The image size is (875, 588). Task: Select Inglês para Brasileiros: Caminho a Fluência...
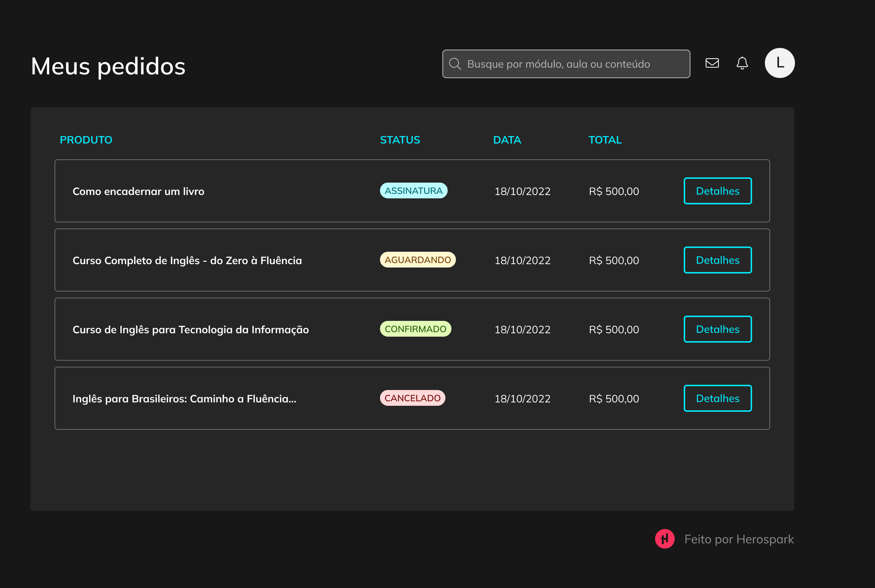tap(184, 399)
